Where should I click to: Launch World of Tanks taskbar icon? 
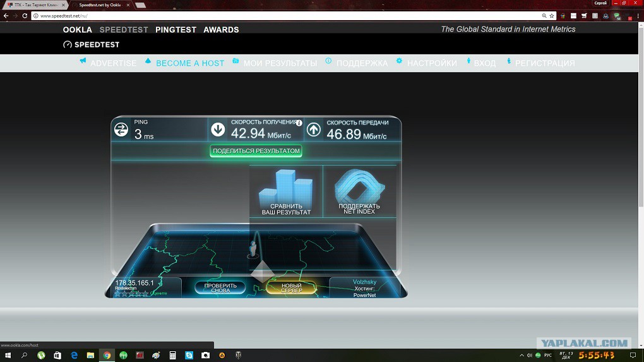(238, 355)
